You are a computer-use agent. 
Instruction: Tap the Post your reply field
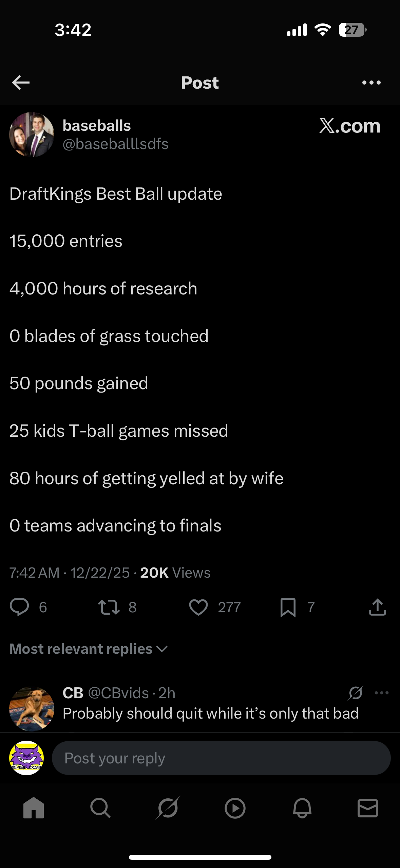(221, 758)
